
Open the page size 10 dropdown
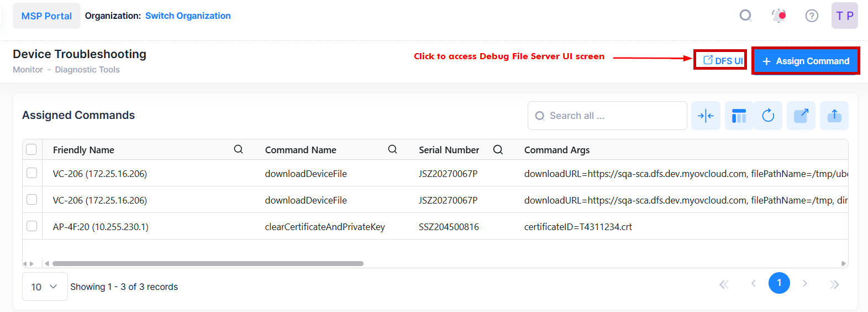coord(45,287)
